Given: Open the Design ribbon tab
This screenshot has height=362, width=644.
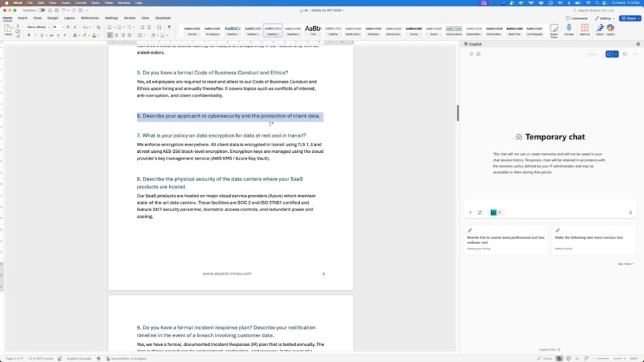Looking at the screenshot, I should point(52,18).
